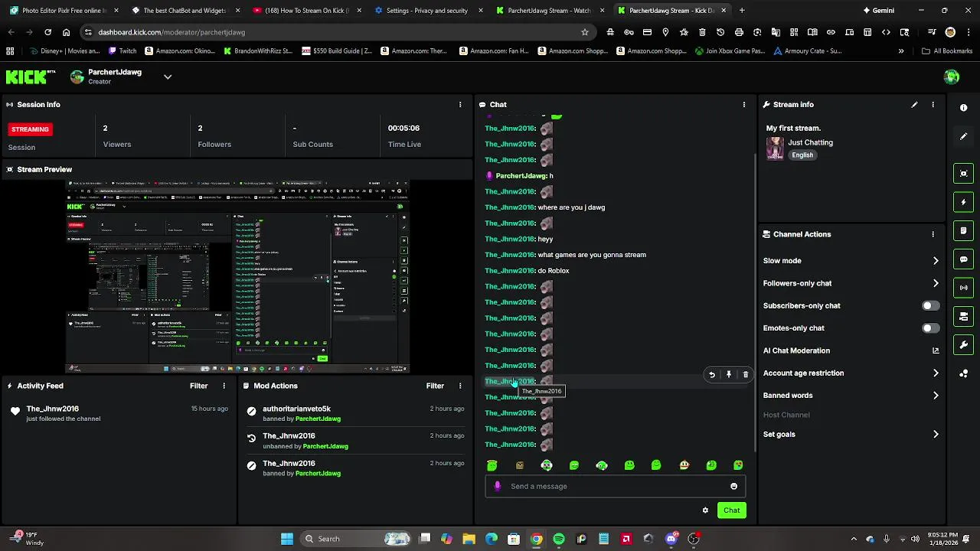Open chat settings gear icon

(705, 510)
